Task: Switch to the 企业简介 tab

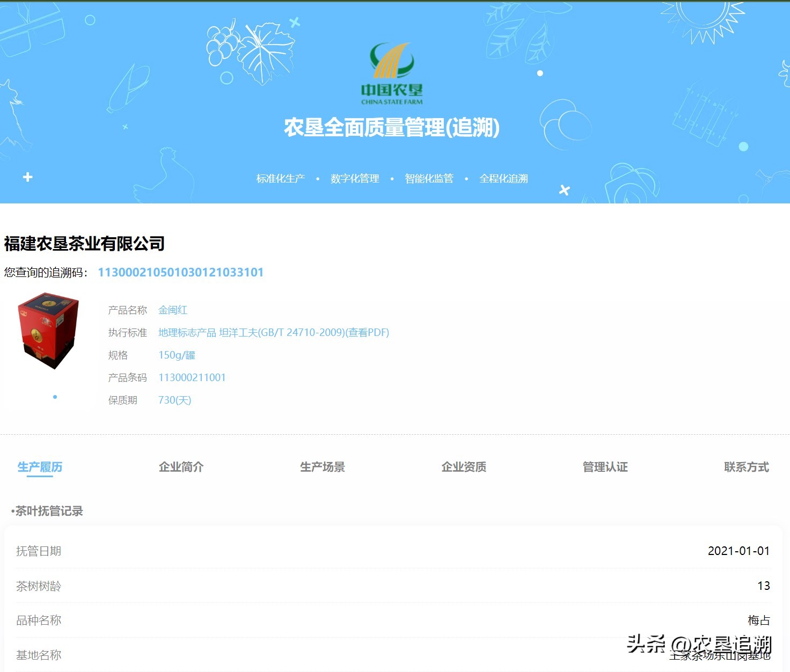Action: pyautogui.click(x=180, y=467)
